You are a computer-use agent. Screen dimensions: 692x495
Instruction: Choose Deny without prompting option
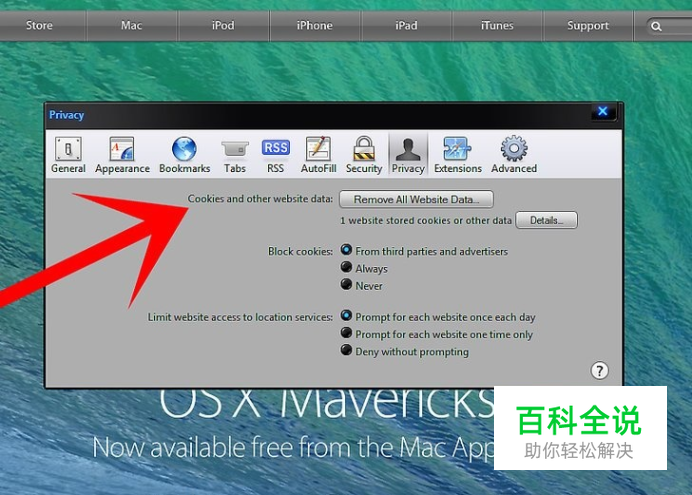[x=346, y=350]
